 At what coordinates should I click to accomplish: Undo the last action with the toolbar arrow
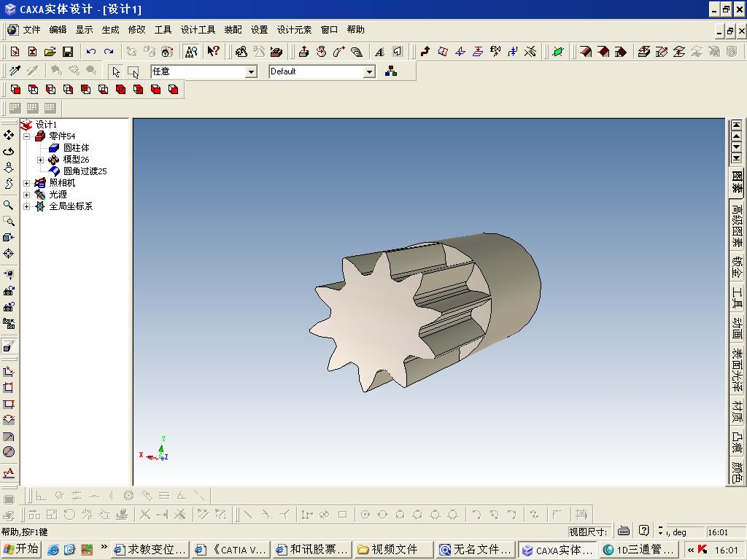click(91, 52)
